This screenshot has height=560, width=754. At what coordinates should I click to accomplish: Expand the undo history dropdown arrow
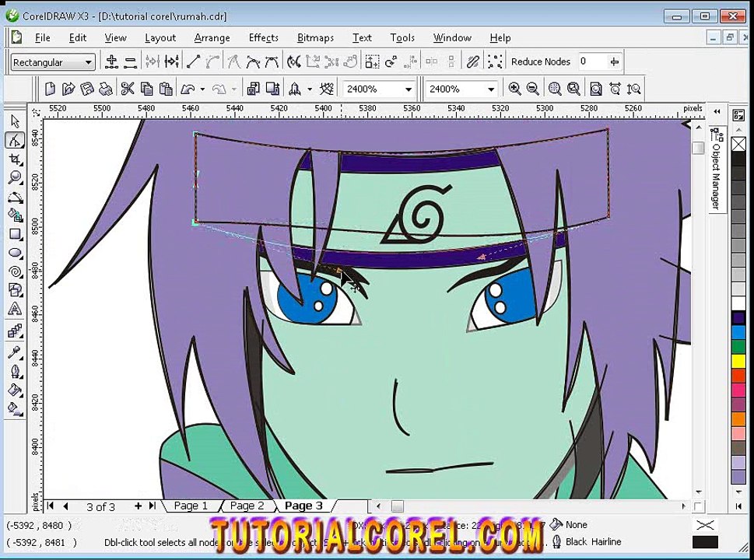[x=202, y=89]
